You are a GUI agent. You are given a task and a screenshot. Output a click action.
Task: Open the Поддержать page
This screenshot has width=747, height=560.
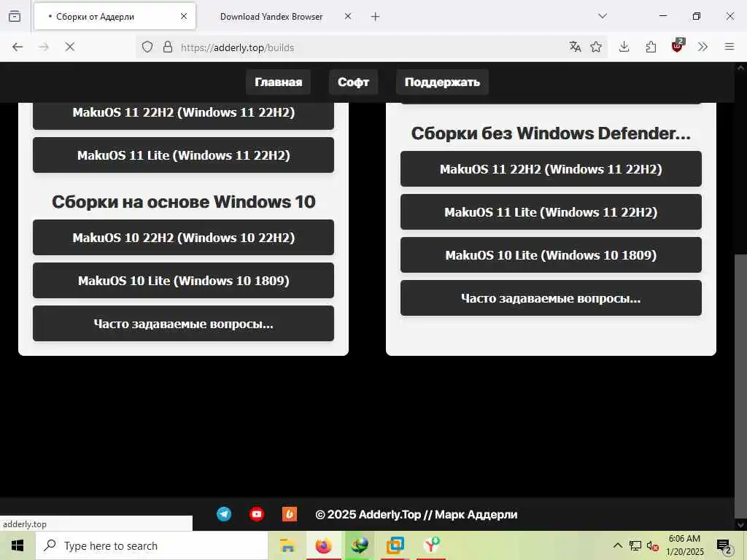tap(442, 82)
